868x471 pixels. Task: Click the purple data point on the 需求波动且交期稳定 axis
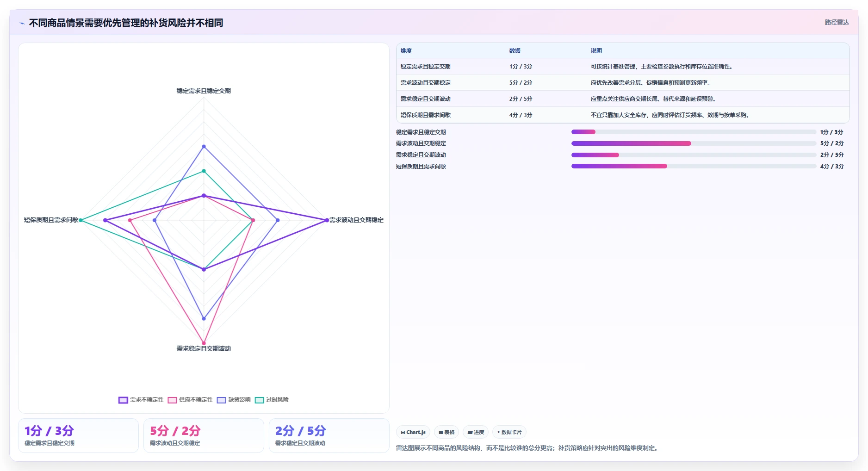(327, 220)
